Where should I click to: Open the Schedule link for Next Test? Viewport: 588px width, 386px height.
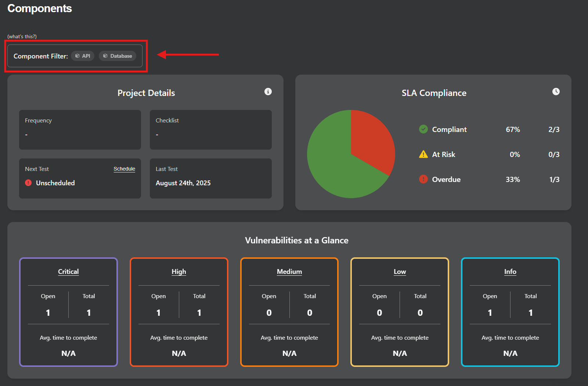(124, 169)
